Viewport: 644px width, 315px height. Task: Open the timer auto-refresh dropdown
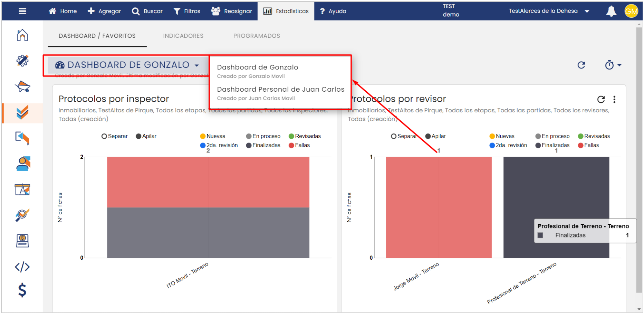(613, 65)
